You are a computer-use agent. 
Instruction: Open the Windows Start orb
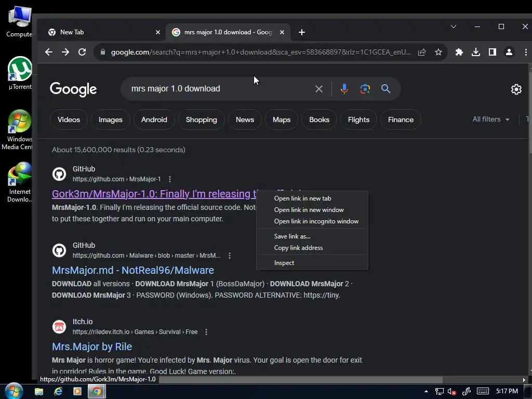[14, 391]
